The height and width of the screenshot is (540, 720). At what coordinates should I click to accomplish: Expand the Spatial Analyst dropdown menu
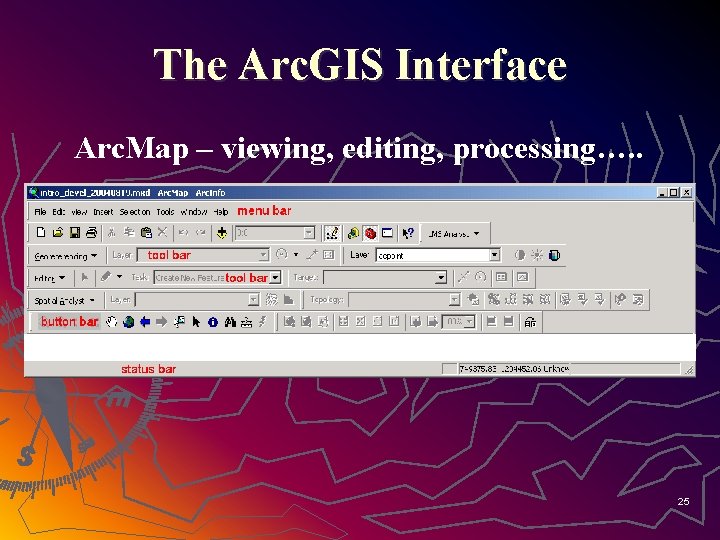coord(64,301)
